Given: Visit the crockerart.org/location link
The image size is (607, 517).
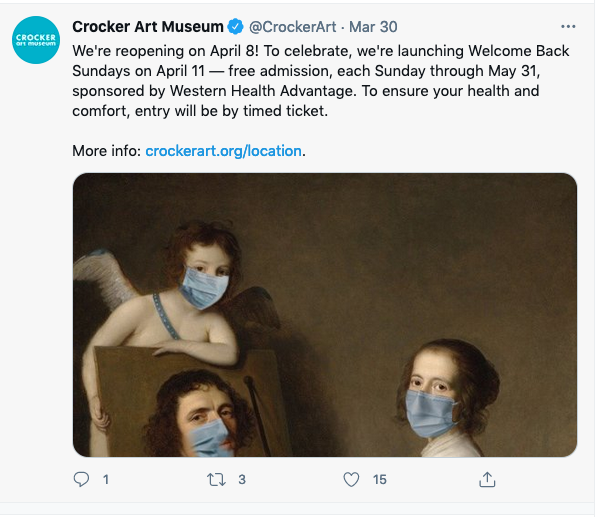Looking at the screenshot, I should pyautogui.click(x=223, y=151).
